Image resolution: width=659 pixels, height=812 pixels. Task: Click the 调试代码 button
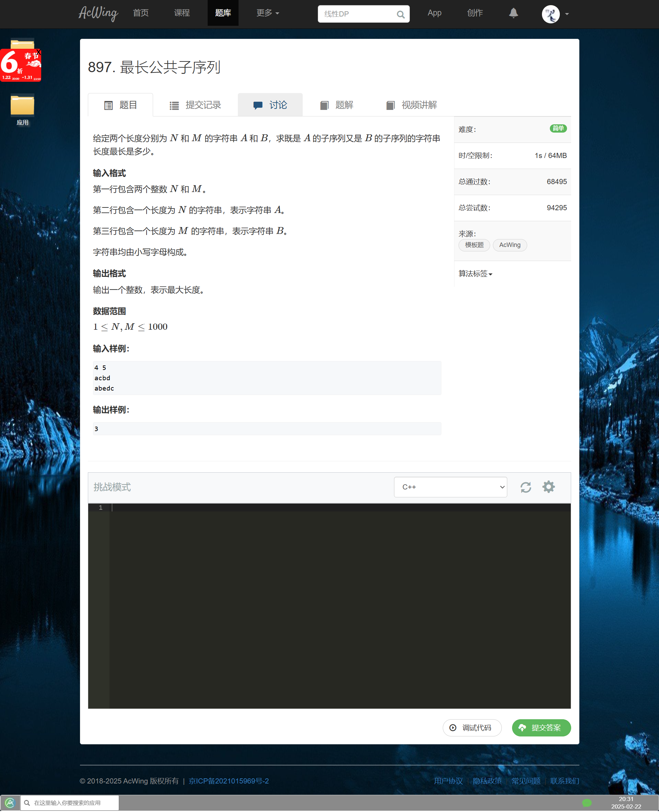tap(472, 728)
